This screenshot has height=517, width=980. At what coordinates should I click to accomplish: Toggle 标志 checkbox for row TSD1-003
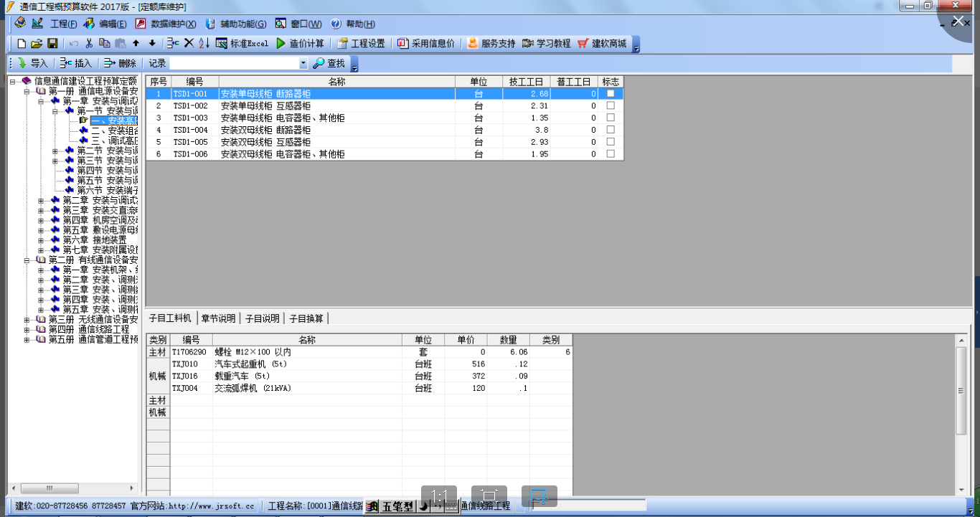tap(611, 118)
